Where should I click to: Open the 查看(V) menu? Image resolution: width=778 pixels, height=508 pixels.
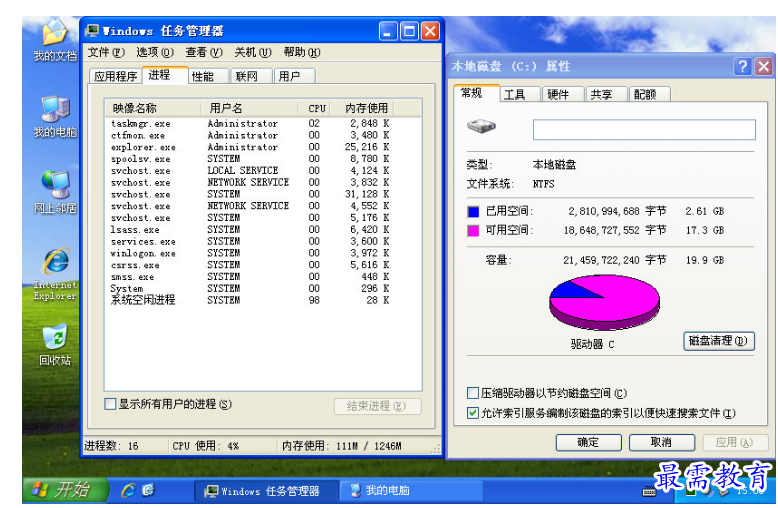[204, 53]
